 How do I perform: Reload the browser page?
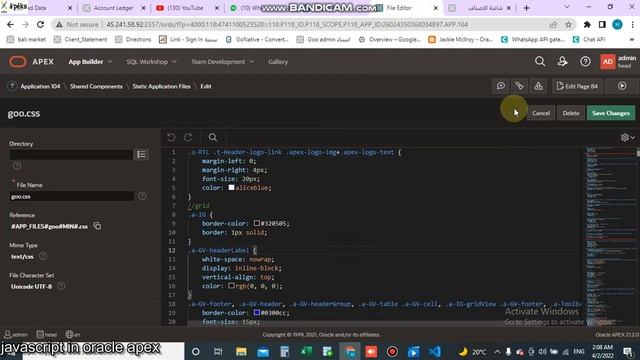(40, 24)
